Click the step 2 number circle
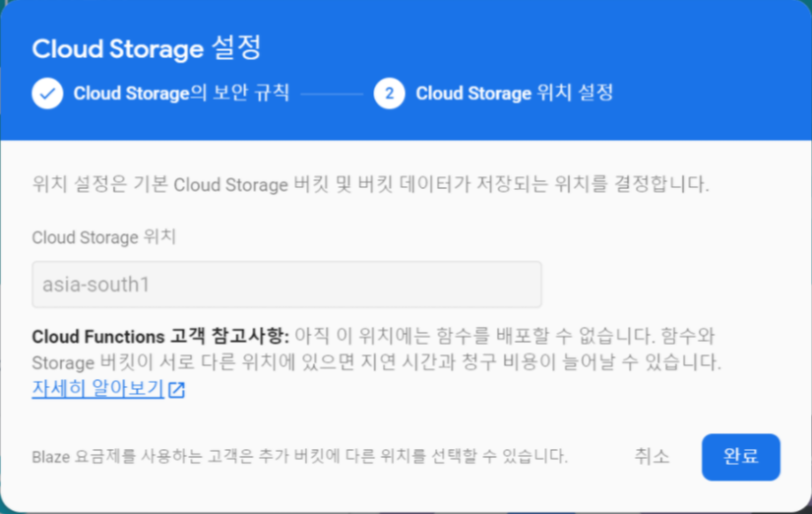Image resolution: width=812 pixels, height=514 pixels. 389,94
